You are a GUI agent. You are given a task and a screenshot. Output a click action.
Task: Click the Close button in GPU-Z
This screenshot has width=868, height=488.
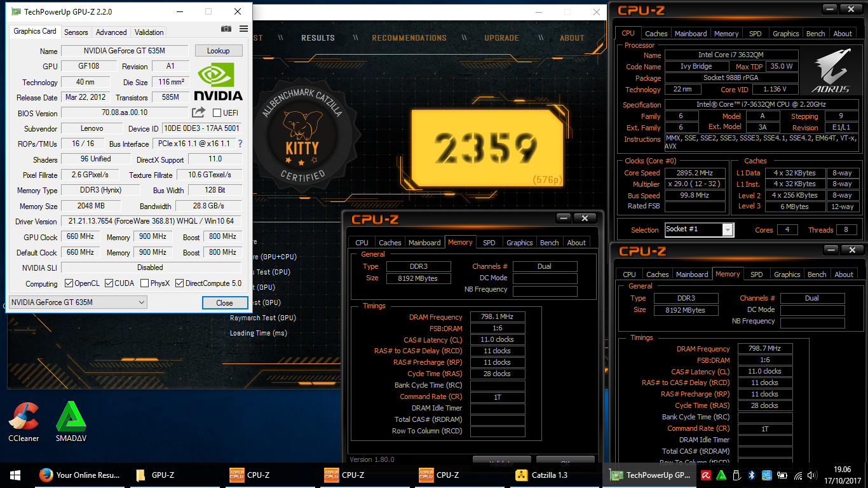224,303
